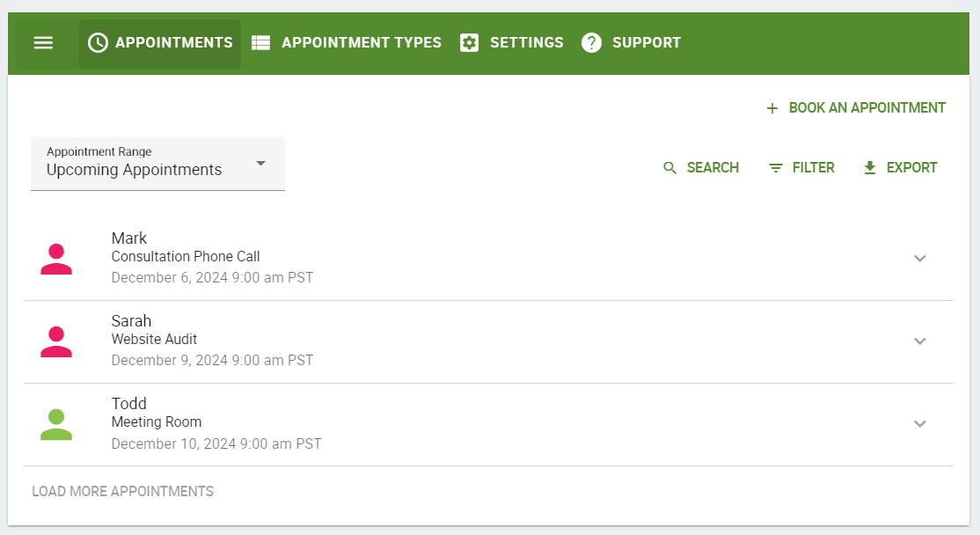The width and height of the screenshot is (980, 535).
Task: Click the plus icon for booking
Action: pos(772,108)
